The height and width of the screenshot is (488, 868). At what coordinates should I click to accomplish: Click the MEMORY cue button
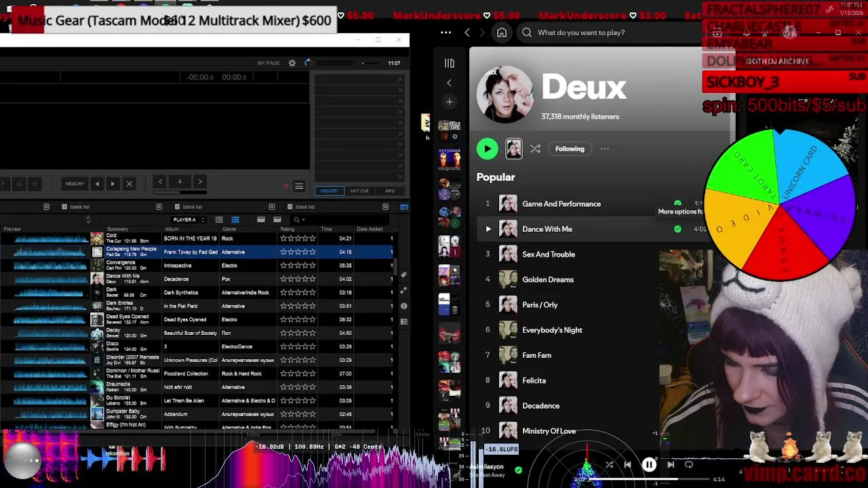(75, 184)
